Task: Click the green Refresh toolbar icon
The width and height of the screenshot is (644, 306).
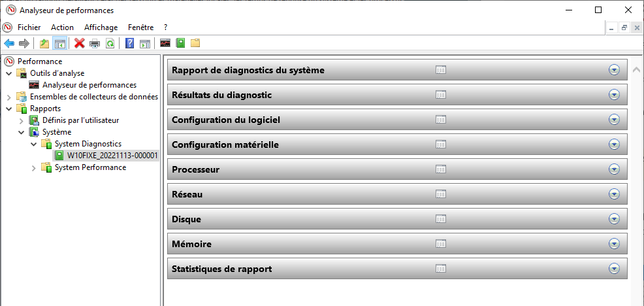Action: [110, 43]
